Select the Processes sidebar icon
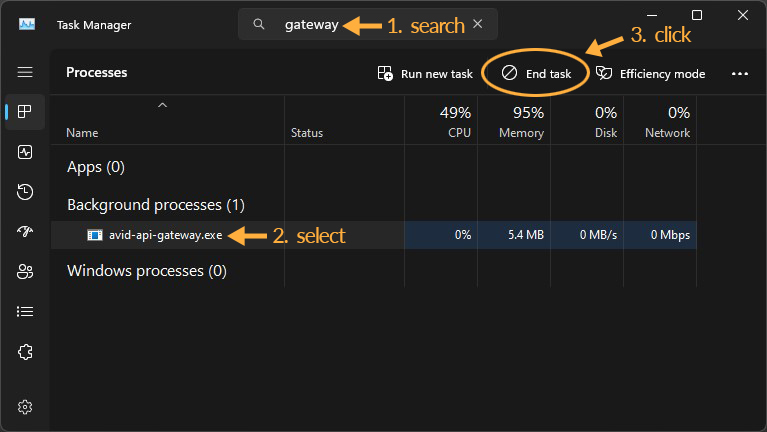Viewport: 767px width, 432px height. tap(25, 112)
